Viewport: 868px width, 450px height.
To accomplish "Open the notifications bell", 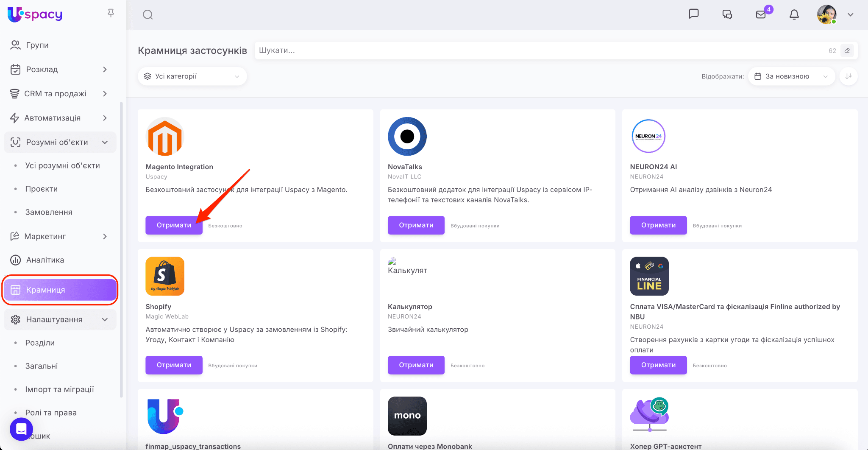I will 794,14.
